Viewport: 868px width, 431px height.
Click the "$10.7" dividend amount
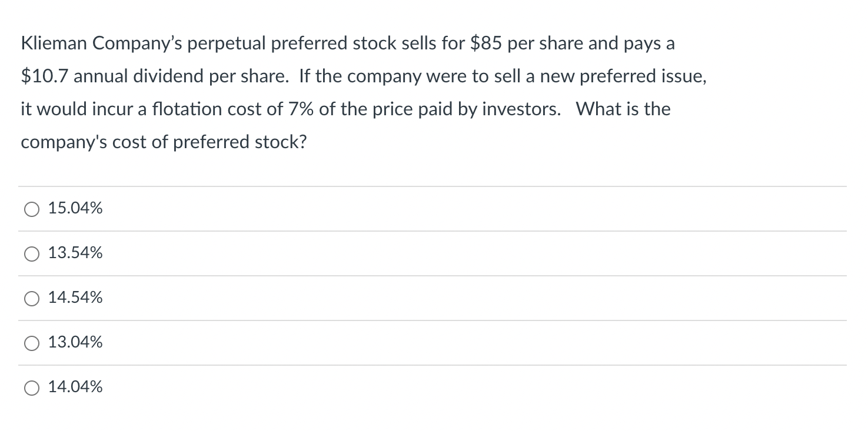[45, 76]
